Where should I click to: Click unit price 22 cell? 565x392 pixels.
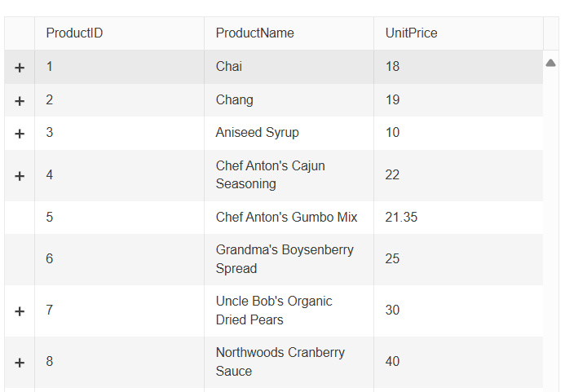click(393, 175)
